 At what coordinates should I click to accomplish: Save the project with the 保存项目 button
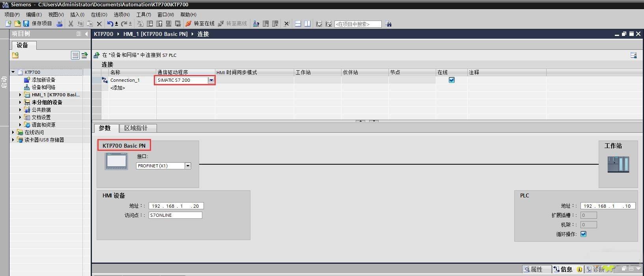tap(37, 24)
